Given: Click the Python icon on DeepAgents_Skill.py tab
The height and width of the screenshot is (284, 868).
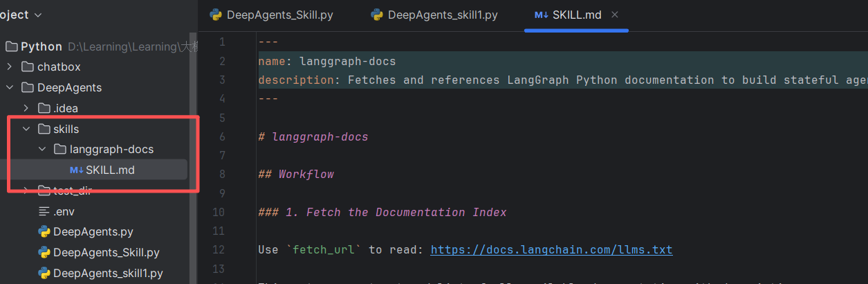Looking at the screenshot, I should pos(216,15).
